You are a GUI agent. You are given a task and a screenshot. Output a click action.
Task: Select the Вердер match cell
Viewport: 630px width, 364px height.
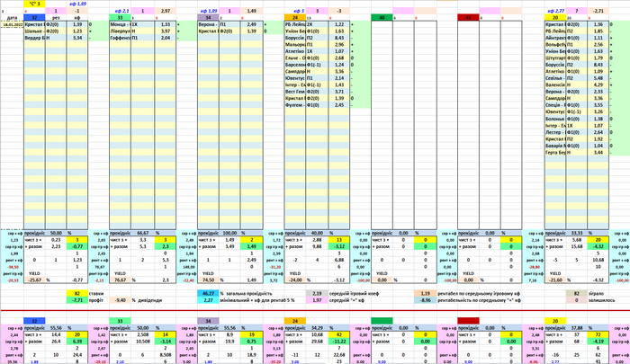tap(34, 38)
